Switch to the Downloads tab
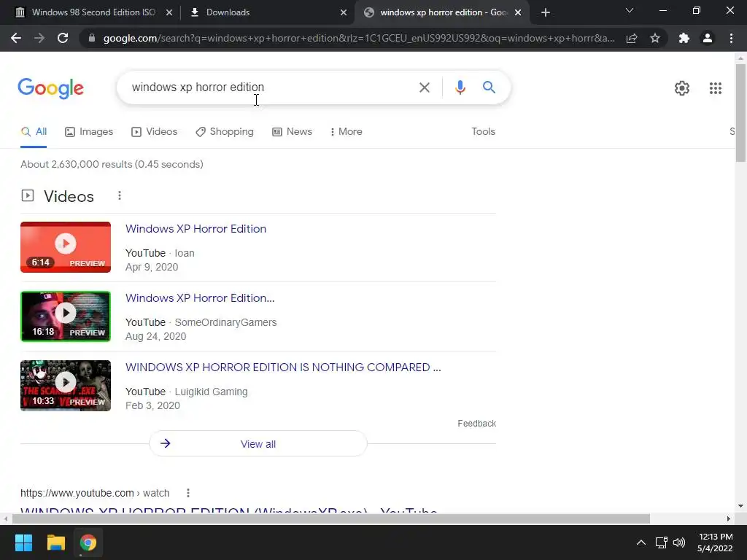The height and width of the screenshot is (560, 747). point(228,12)
